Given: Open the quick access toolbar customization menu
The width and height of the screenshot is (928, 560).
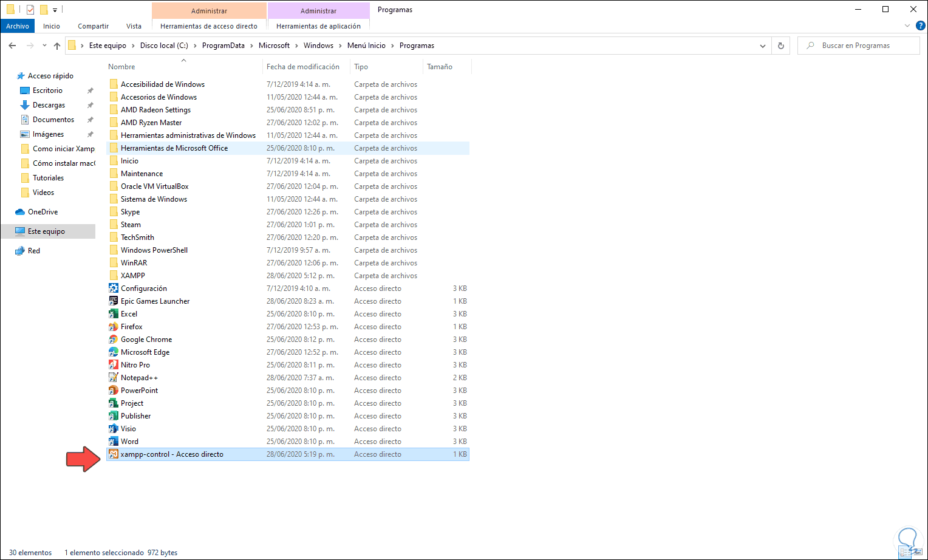Looking at the screenshot, I should [55, 10].
